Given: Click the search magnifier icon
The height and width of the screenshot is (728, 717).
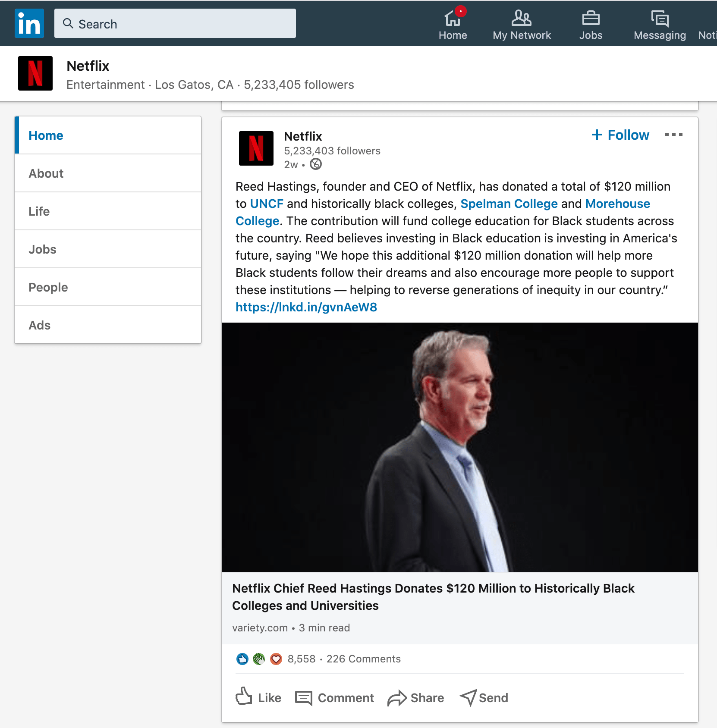Looking at the screenshot, I should point(68,23).
